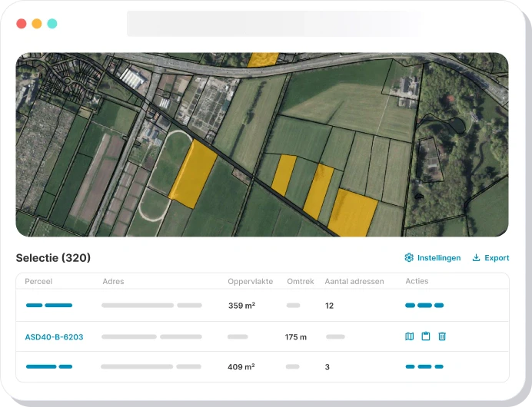The width and height of the screenshot is (532, 407).
Task: Sort by Omtrek column header
Action: tap(301, 281)
